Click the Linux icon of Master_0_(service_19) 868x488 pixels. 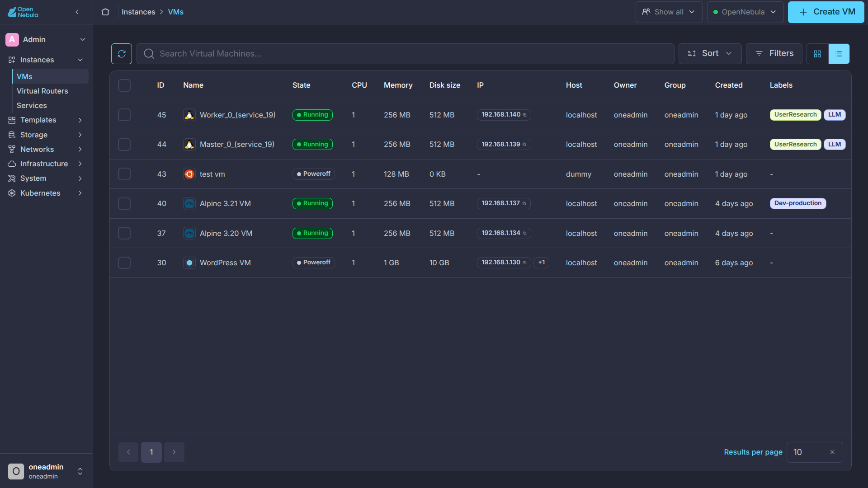(x=189, y=145)
